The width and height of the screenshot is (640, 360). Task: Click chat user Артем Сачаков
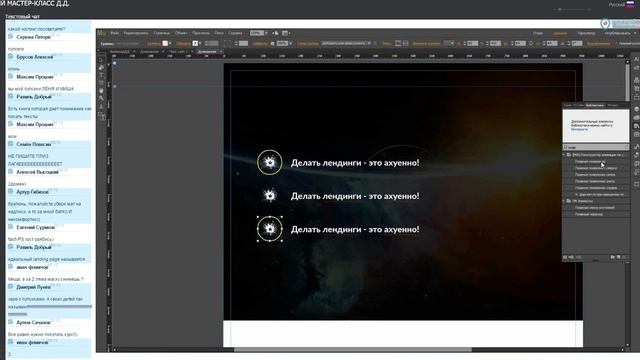point(33,322)
